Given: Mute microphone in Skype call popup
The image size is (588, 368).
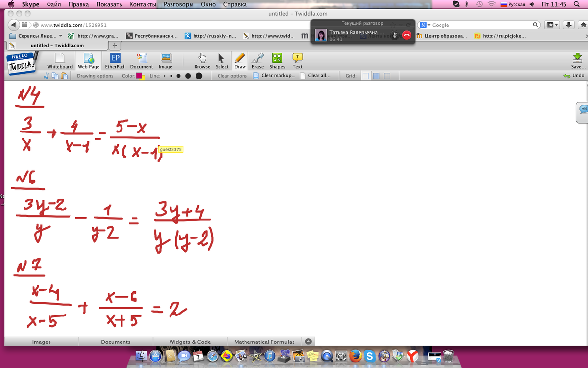Looking at the screenshot, I should pyautogui.click(x=395, y=35).
